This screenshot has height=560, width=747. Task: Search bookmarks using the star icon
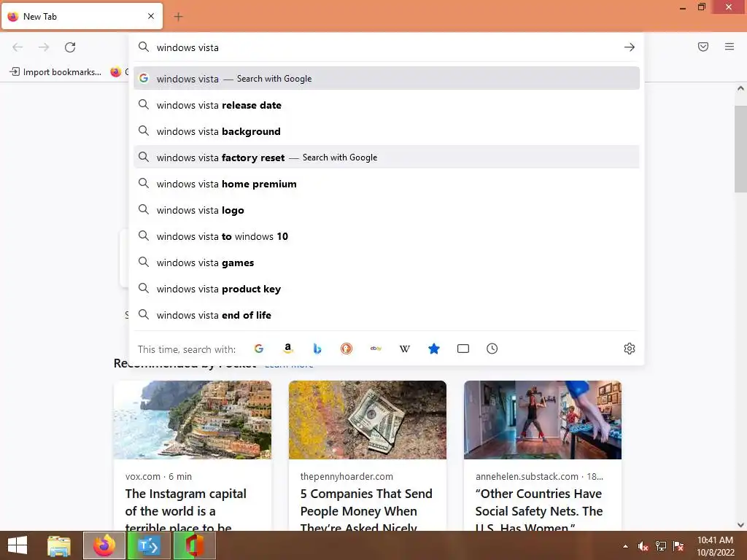click(433, 349)
